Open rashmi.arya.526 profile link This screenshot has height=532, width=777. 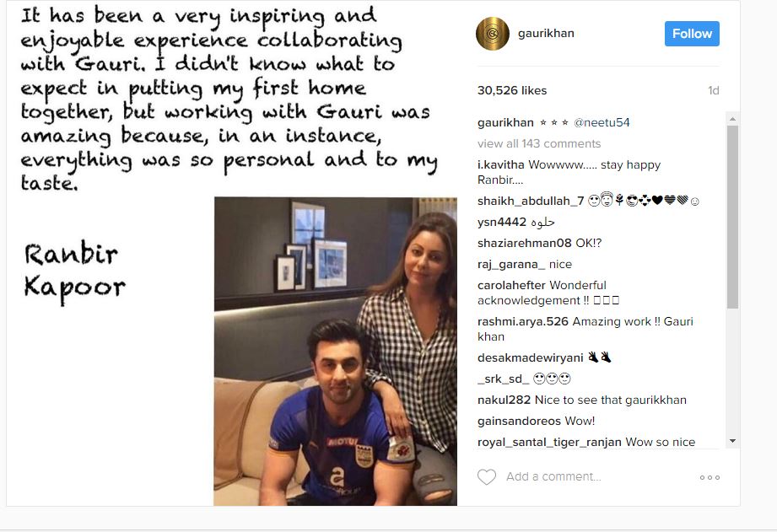click(523, 321)
